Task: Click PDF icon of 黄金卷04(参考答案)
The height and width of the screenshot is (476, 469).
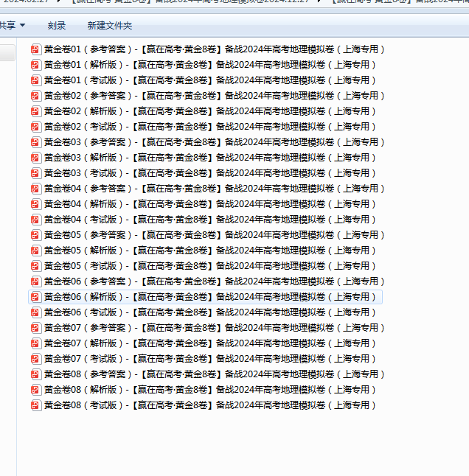Action: (36, 189)
